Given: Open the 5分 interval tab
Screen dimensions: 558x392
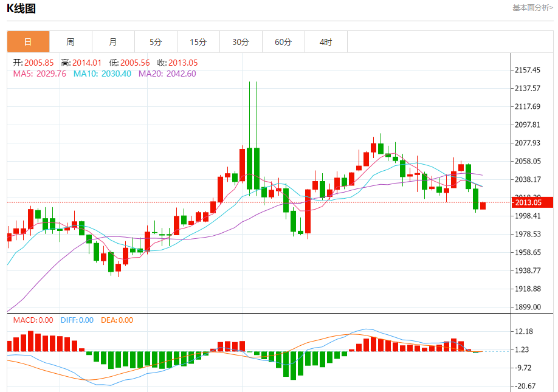Looking at the screenshot, I should 156,42.
